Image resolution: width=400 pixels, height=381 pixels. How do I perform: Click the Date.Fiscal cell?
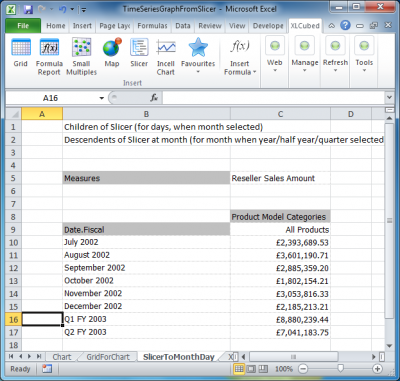[146, 230]
